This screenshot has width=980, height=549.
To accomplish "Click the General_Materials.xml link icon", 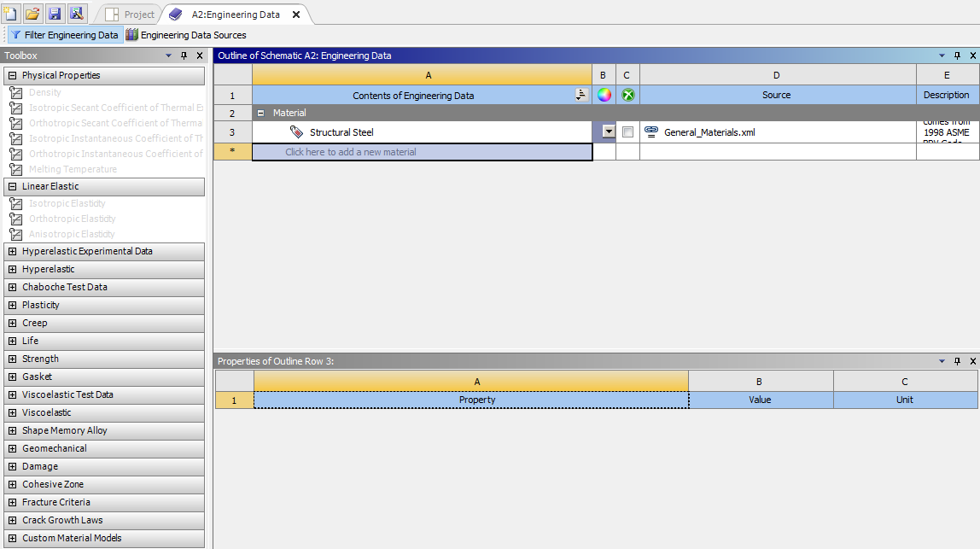I will (x=651, y=132).
